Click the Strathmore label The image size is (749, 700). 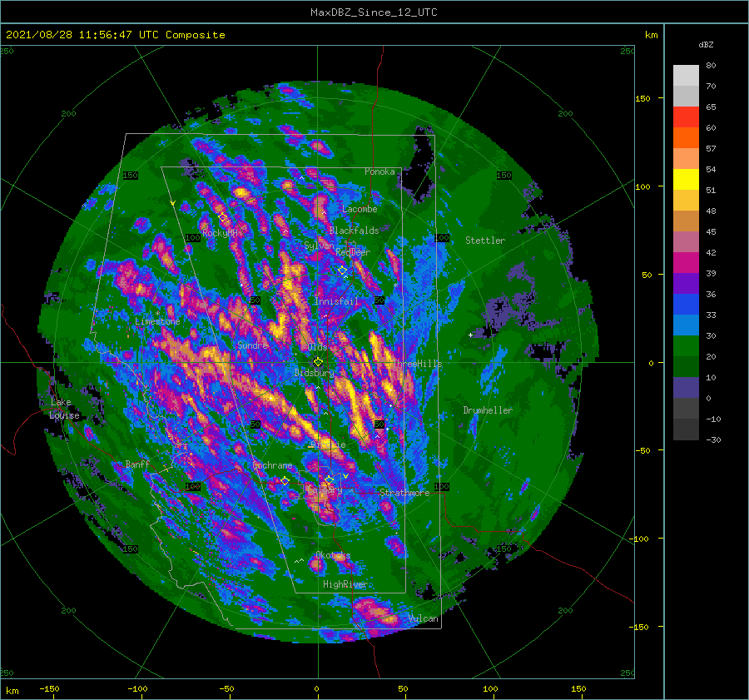click(404, 493)
